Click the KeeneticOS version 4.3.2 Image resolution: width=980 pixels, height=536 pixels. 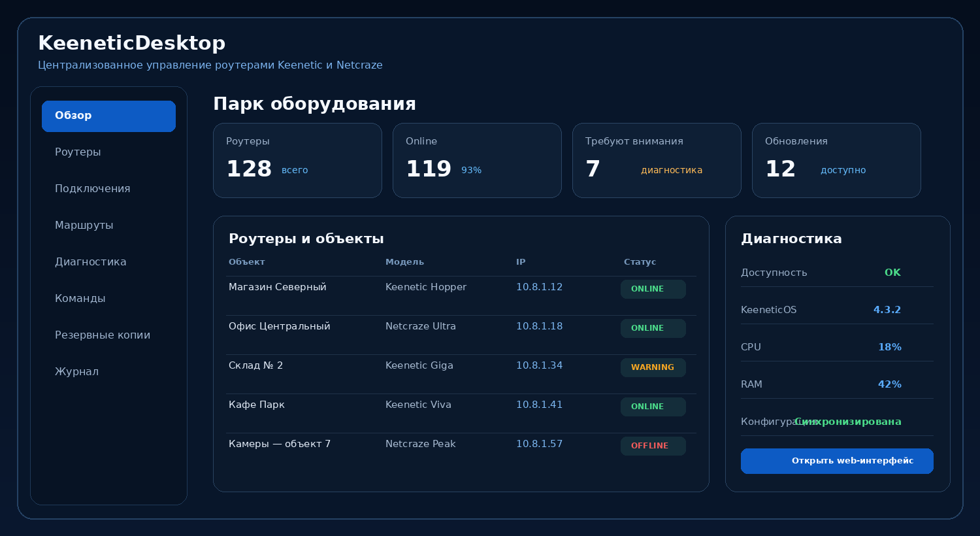887,310
